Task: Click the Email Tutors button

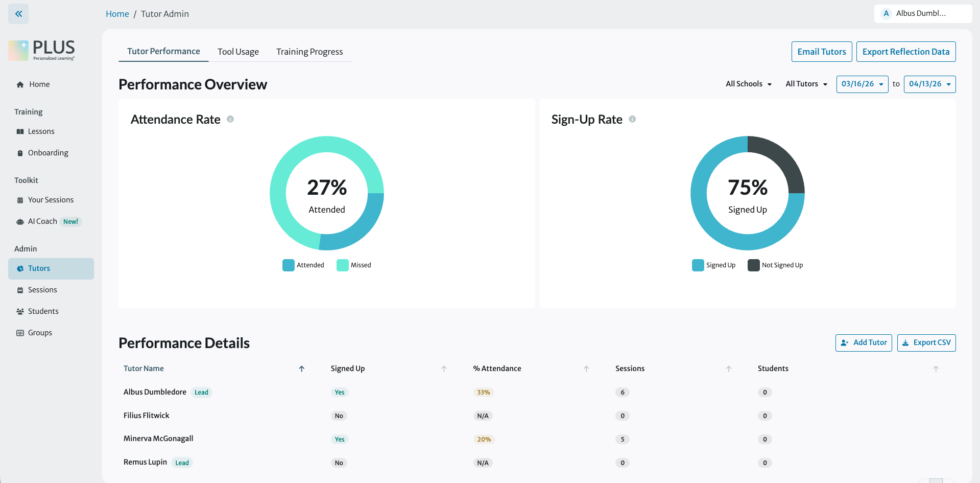Action: pyautogui.click(x=822, y=52)
